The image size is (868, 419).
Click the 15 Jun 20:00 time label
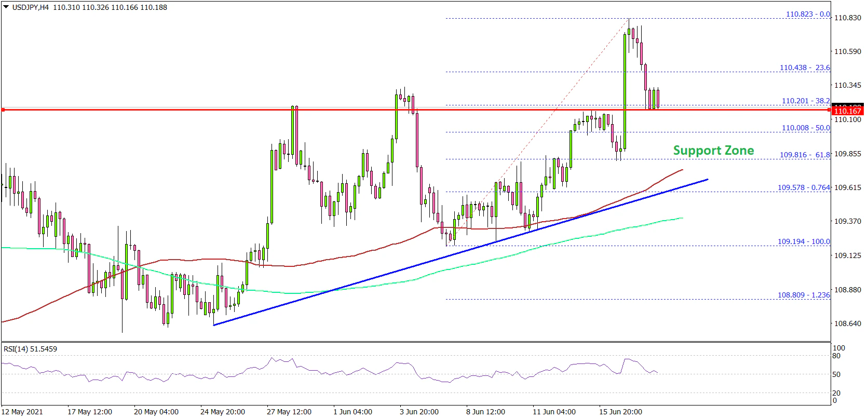(x=620, y=412)
